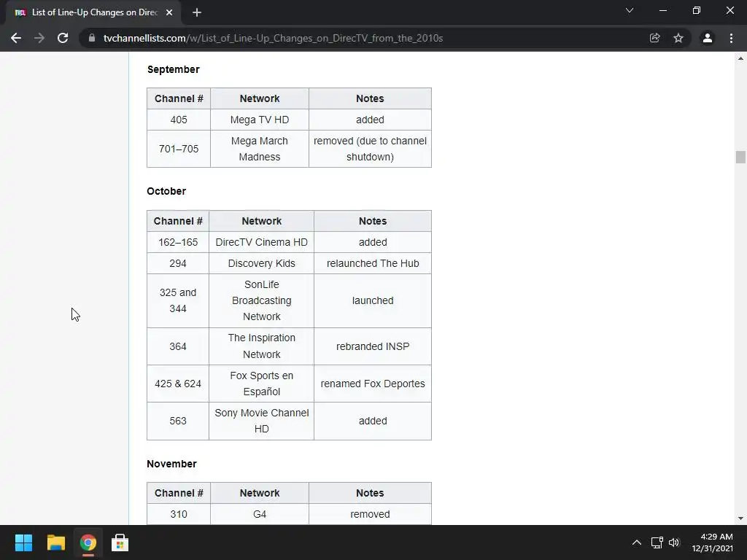Click 'rebranded INSP' note
747x560 pixels.
tap(373, 346)
